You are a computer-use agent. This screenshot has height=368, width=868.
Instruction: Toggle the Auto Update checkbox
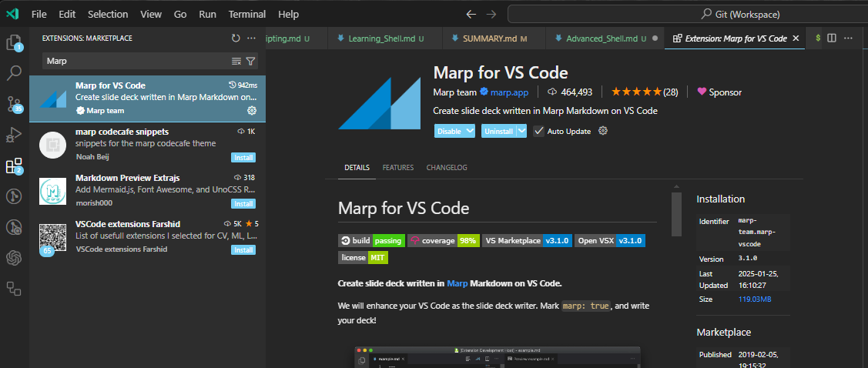(538, 131)
